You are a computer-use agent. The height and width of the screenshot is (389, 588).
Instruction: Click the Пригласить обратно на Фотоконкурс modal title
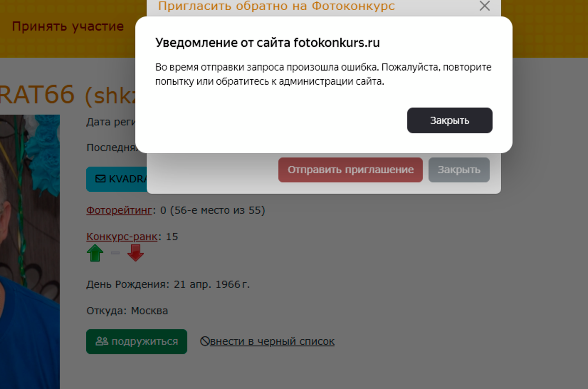click(276, 6)
